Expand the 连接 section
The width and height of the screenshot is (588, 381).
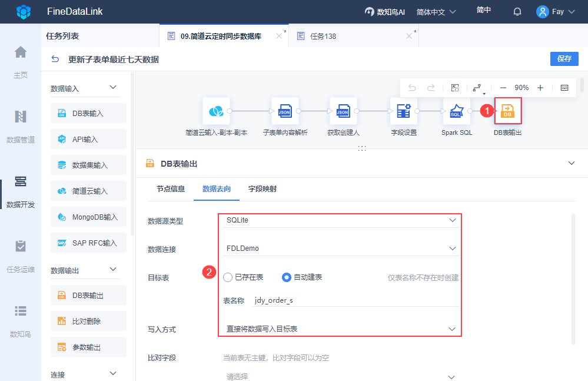pos(113,373)
